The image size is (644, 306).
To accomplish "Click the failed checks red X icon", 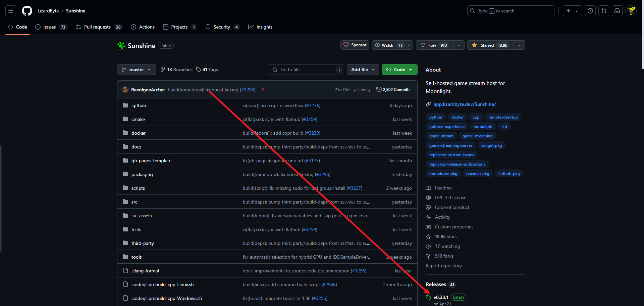I will click(263, 89).
